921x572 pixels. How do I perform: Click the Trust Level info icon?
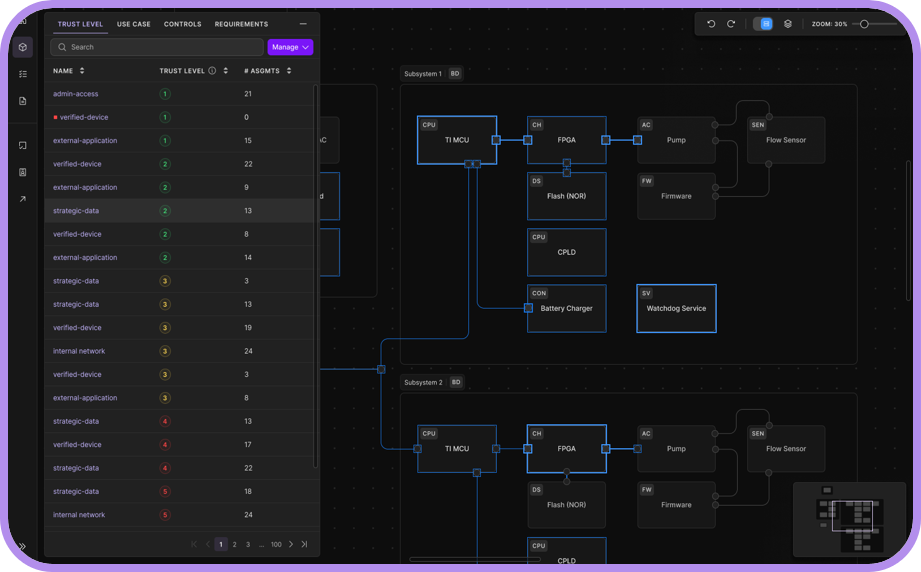(x=212, y=70)
